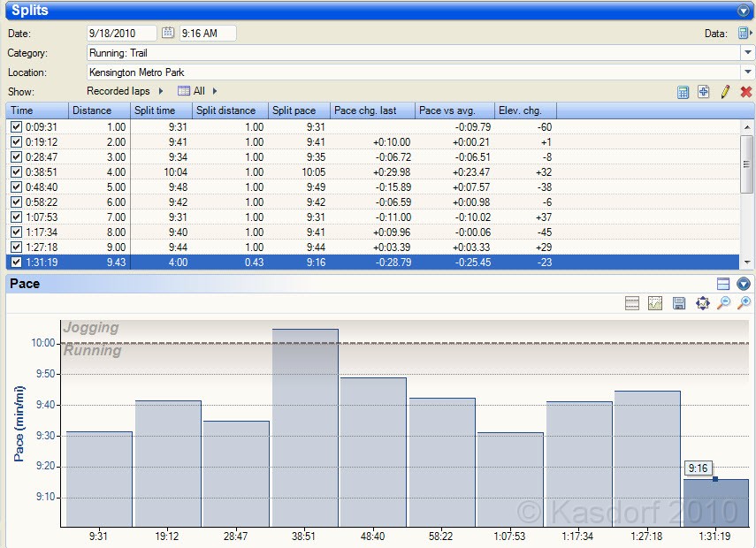Zoom in on the pace chart

point(745,303)
